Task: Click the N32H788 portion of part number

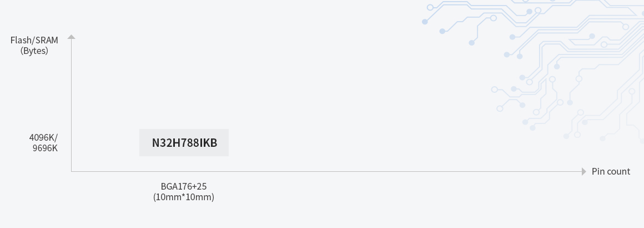Action: pyautogui.click(x=175, y=143)
